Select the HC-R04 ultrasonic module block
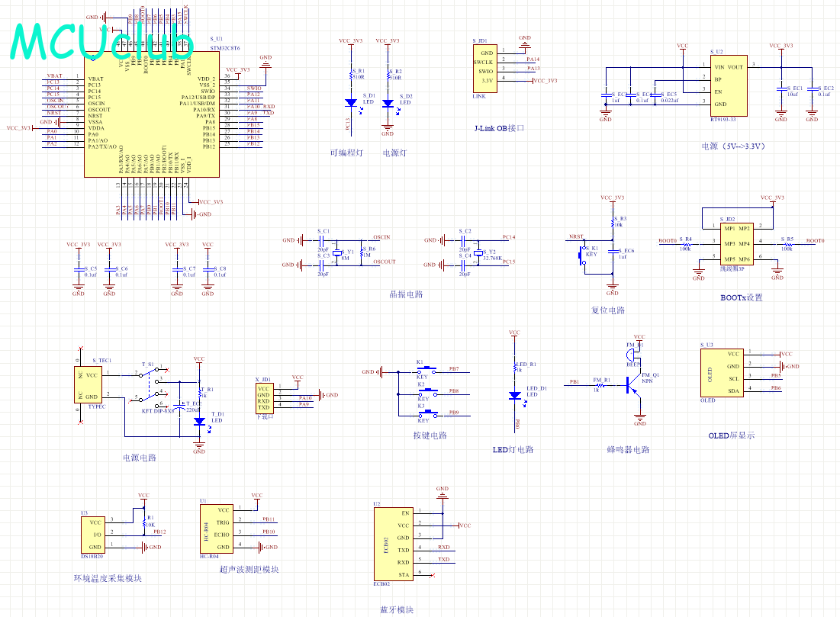 [216, 529]
